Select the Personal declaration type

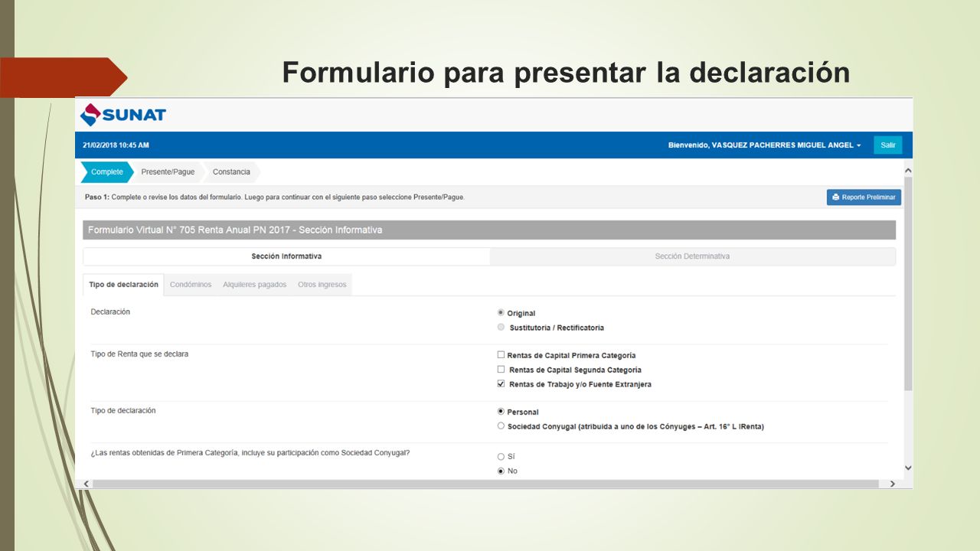click(x=501, y=412)
